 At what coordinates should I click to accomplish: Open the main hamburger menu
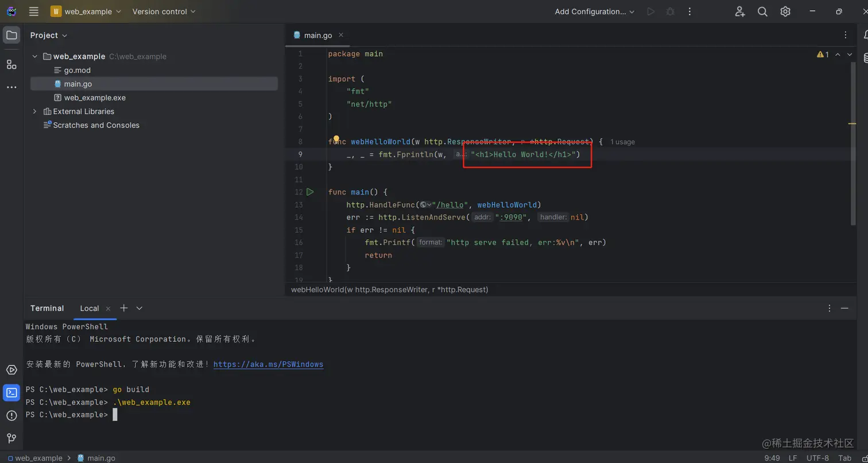point(34,11)
